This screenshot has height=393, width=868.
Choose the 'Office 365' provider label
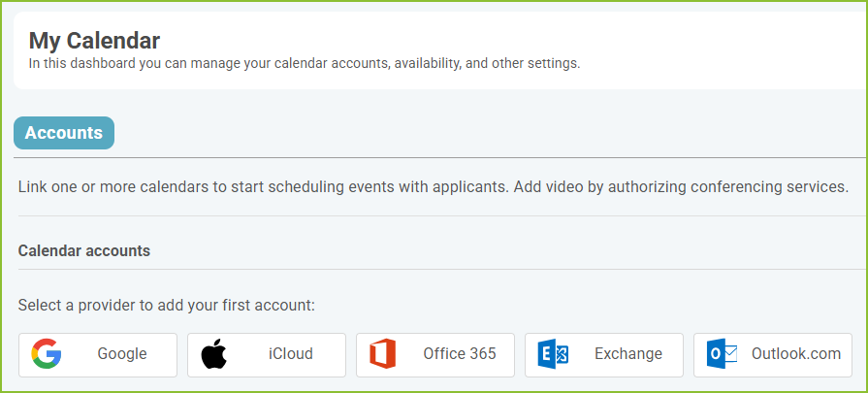point(460,353)
